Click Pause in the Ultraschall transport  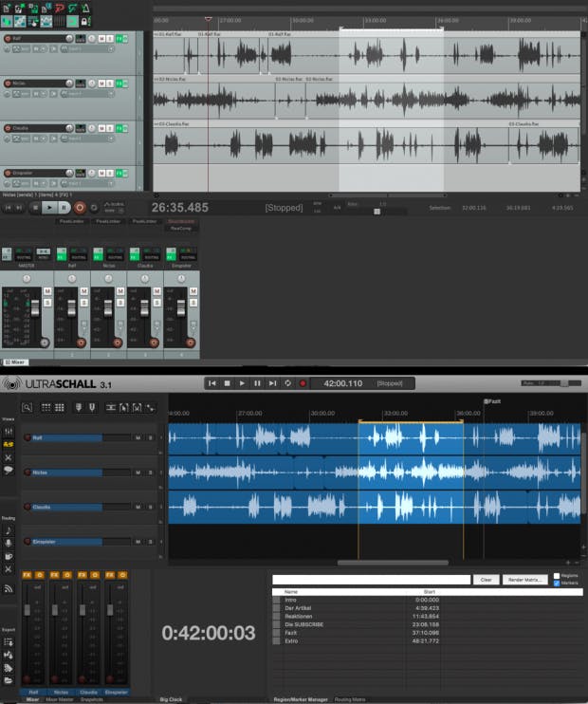click(257, 383)
